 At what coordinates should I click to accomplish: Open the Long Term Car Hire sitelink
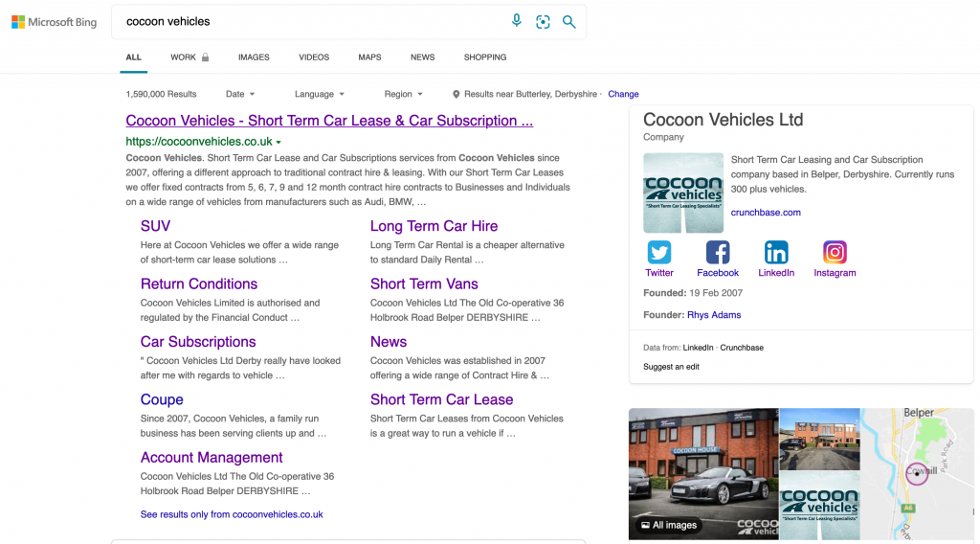coord(434,226)
